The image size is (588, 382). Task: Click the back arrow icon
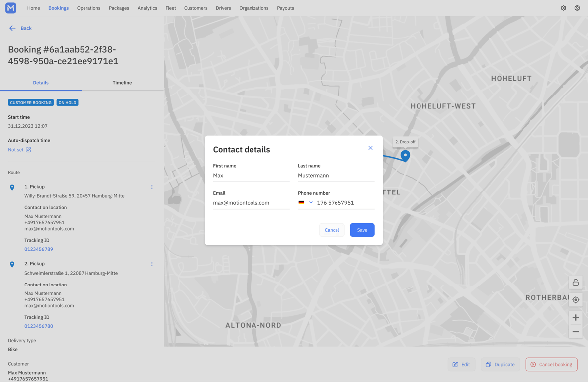click(12, 28)
